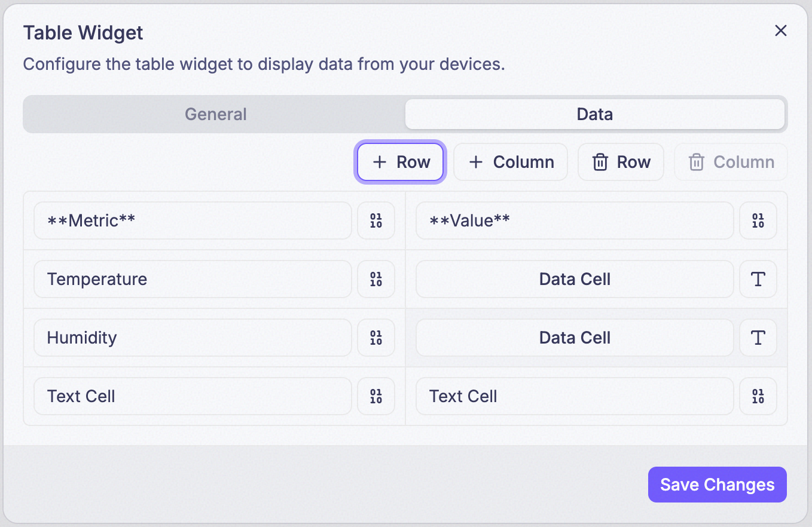Focus the Humidity text field
Screen dimensions: 812x527
coord(193,338)
